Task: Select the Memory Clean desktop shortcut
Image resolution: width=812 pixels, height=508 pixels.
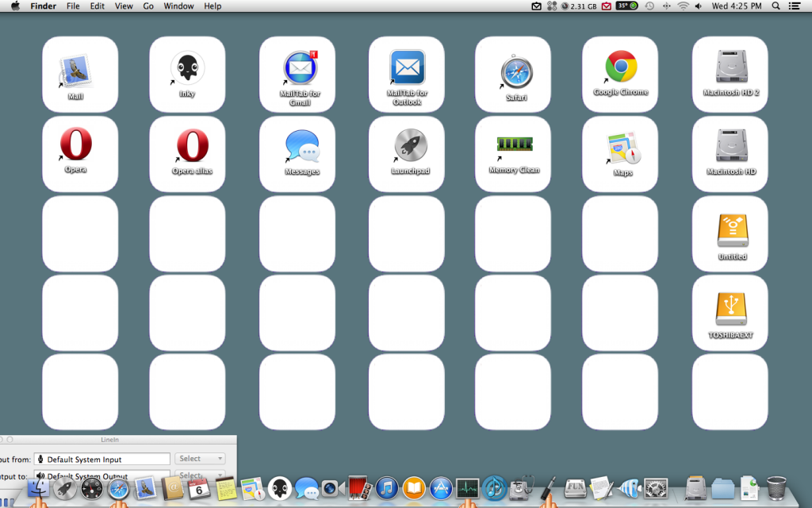Action: (x=514, y=144)
